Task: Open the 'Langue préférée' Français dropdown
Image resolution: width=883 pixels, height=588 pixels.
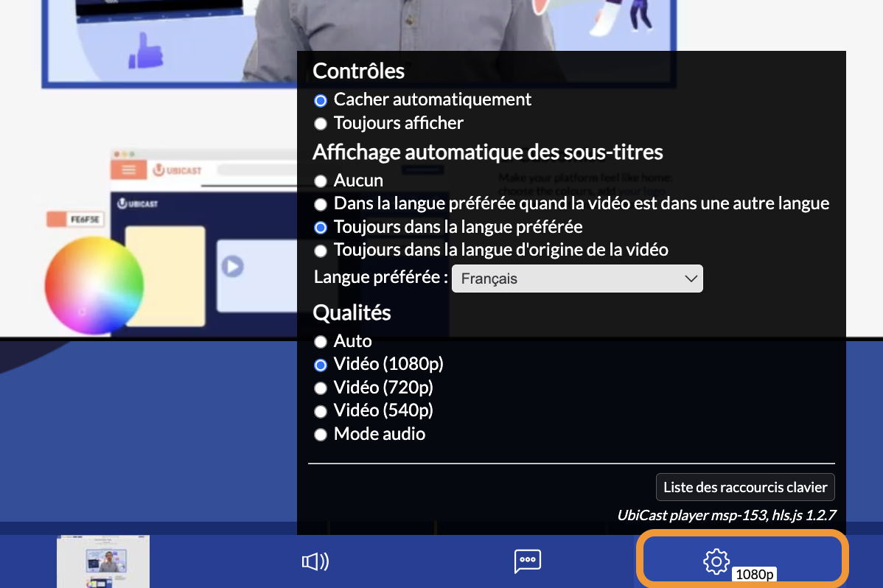Action: 577,279
